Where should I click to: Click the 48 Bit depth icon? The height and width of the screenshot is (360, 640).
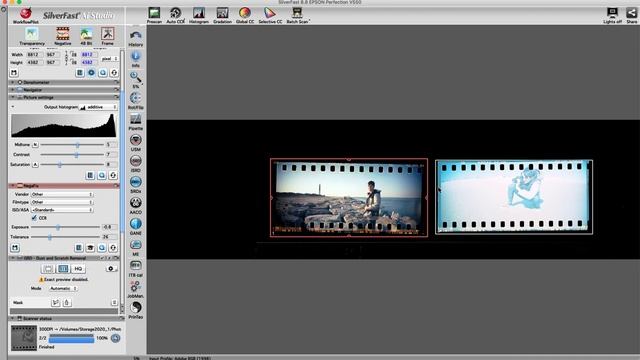click(x=86, y=36)
